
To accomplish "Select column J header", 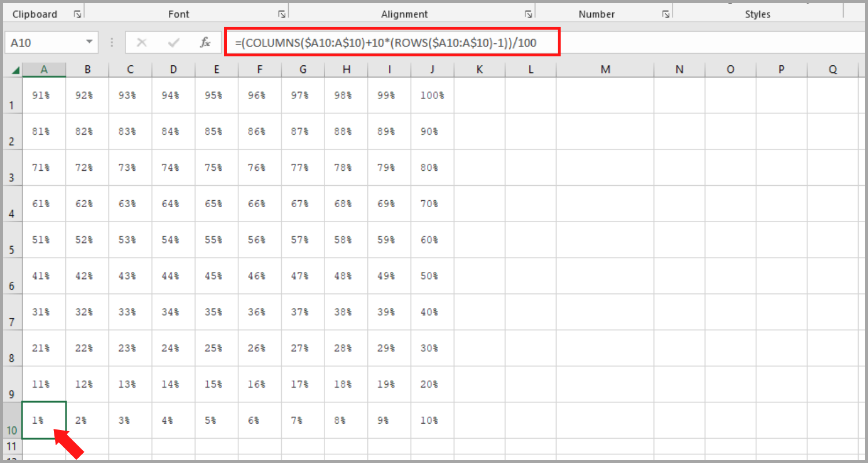I will click(432, 69).
